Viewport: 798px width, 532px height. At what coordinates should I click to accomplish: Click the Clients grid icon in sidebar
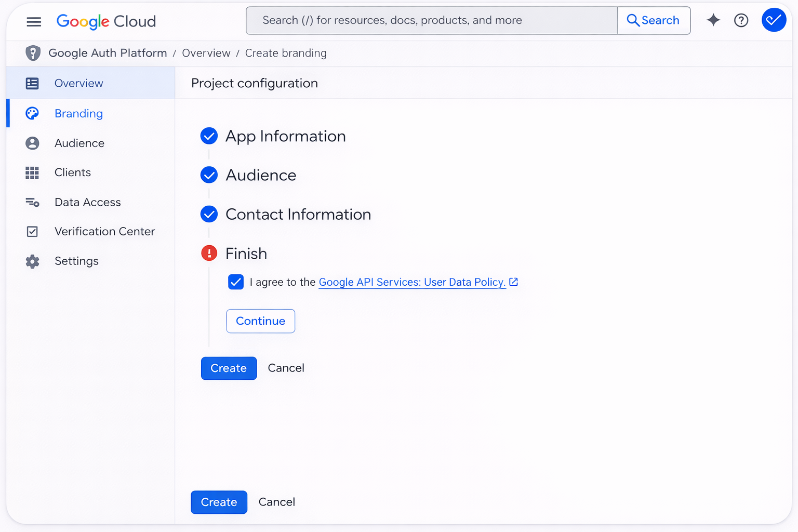pyautogui.click(x=32, y=172)
